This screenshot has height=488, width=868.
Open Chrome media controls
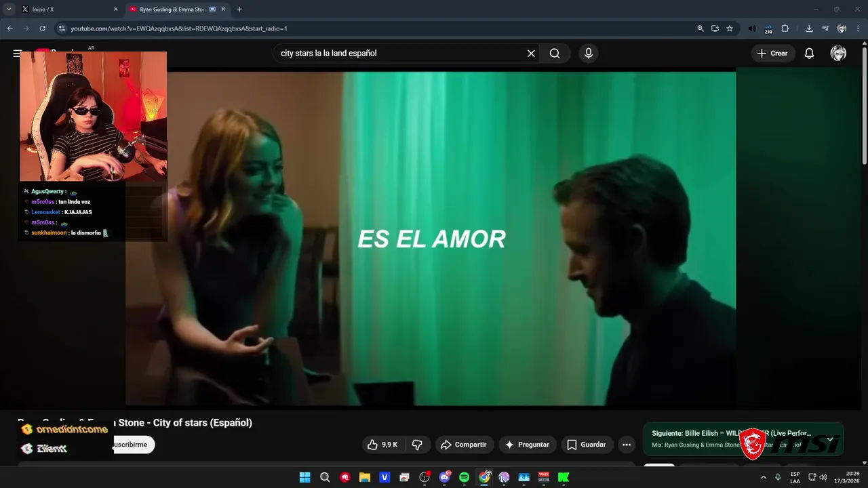pyautogui.click(x=825, y=28)
